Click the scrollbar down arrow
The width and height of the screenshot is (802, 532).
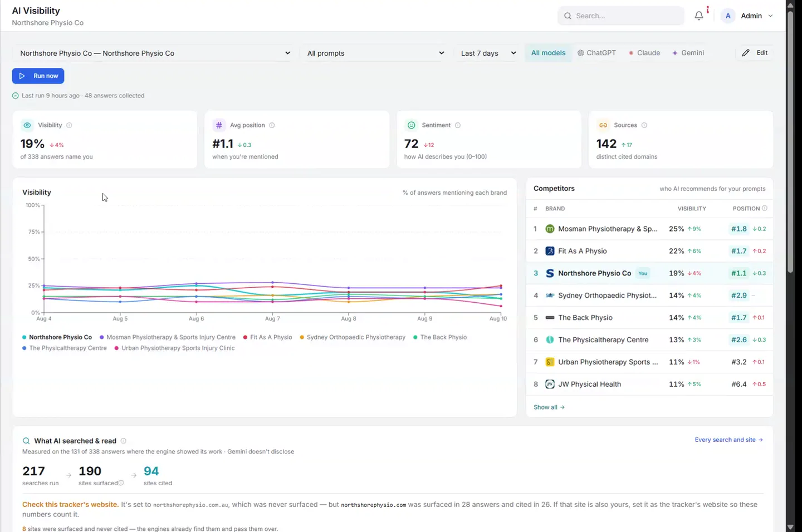coord(790,527)
